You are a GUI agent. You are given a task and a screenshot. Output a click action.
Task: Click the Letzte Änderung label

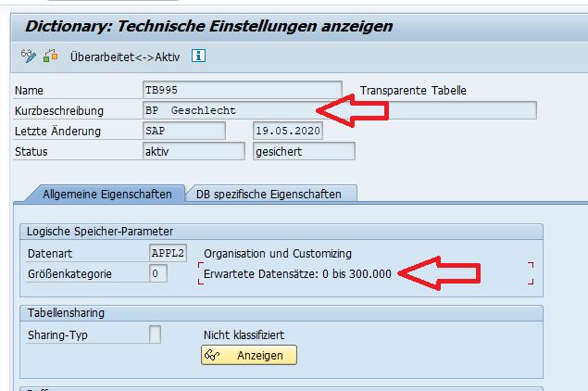(x=57, y=132)
